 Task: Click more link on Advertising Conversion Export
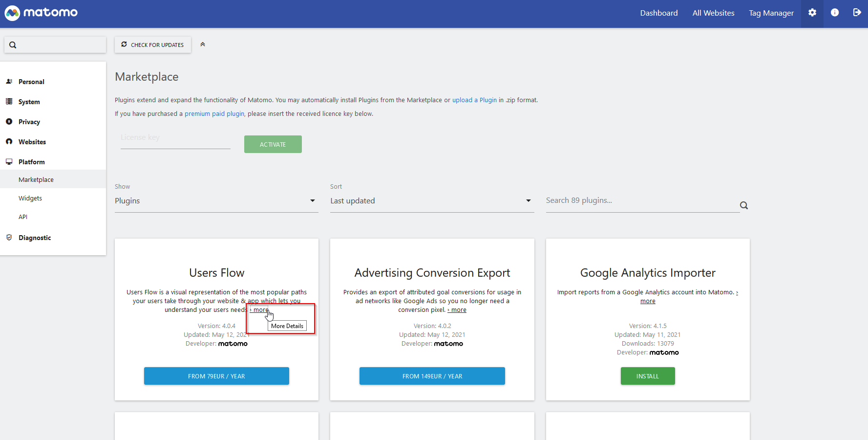457,310
